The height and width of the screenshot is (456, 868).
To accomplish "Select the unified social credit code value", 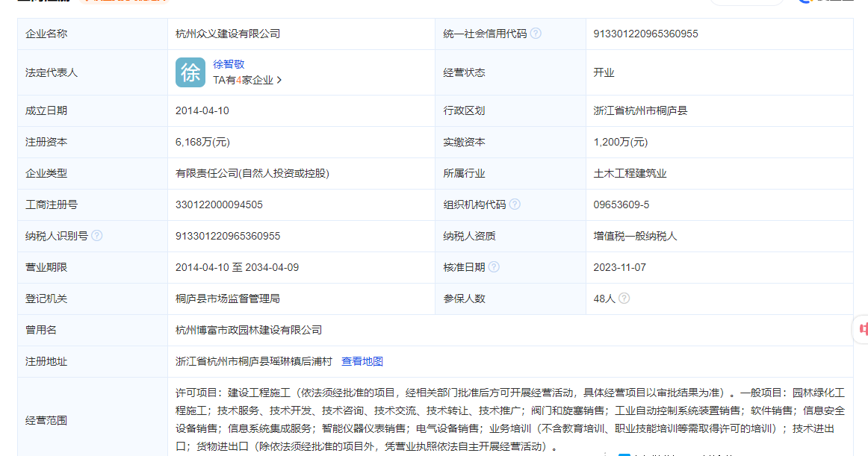I will click(645, 34).
